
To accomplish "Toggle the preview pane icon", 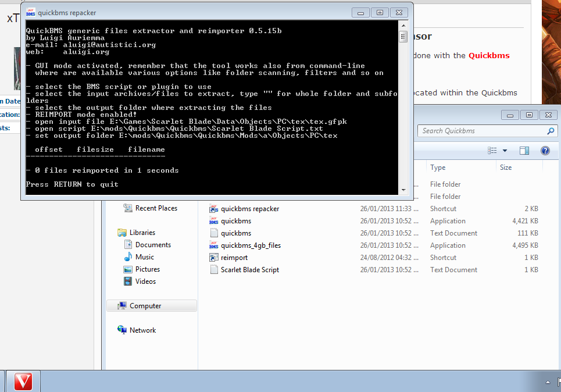I will pos(524,151).
